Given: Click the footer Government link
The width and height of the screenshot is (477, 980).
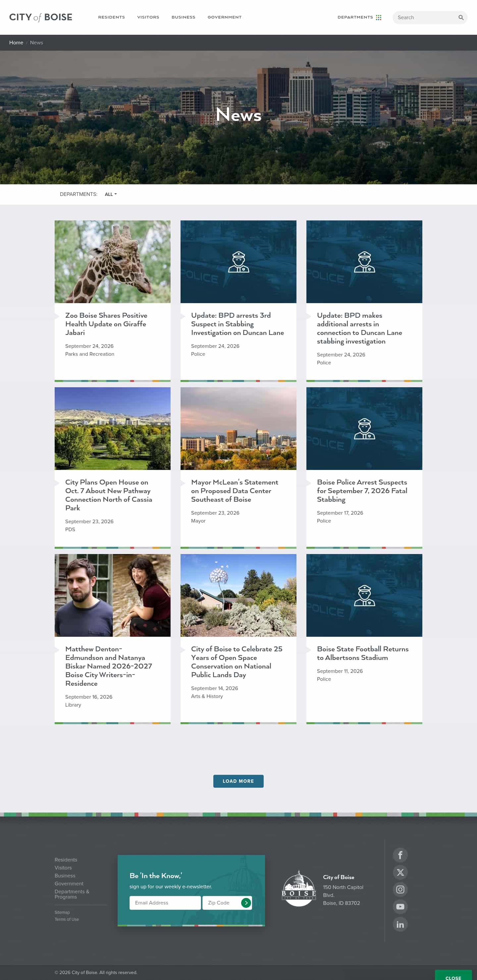Looking at the screenshot, I should (69, 884).
